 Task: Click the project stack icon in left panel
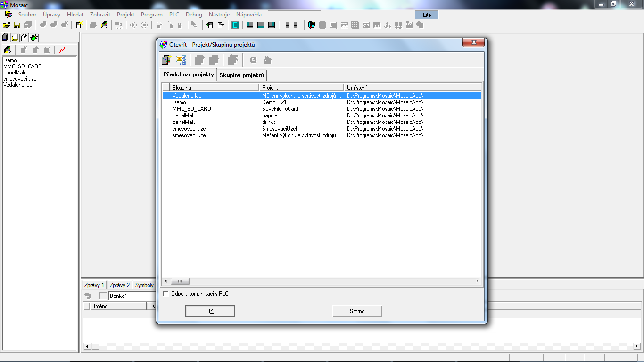click(x=7, y=49)
